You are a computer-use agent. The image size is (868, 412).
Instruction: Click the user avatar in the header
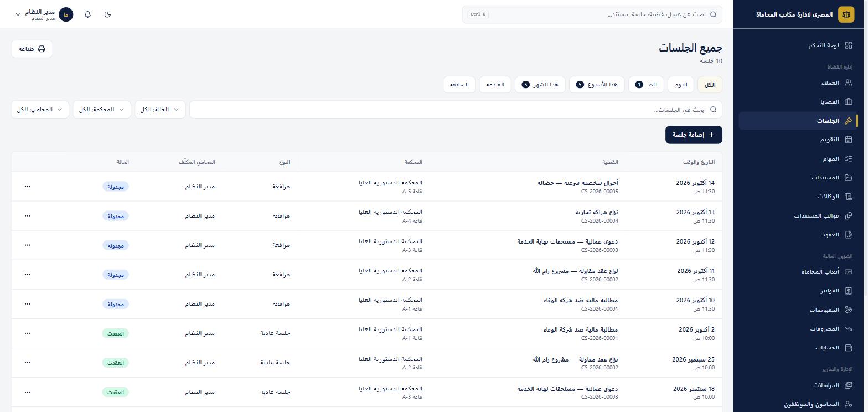tap(66, 14)
